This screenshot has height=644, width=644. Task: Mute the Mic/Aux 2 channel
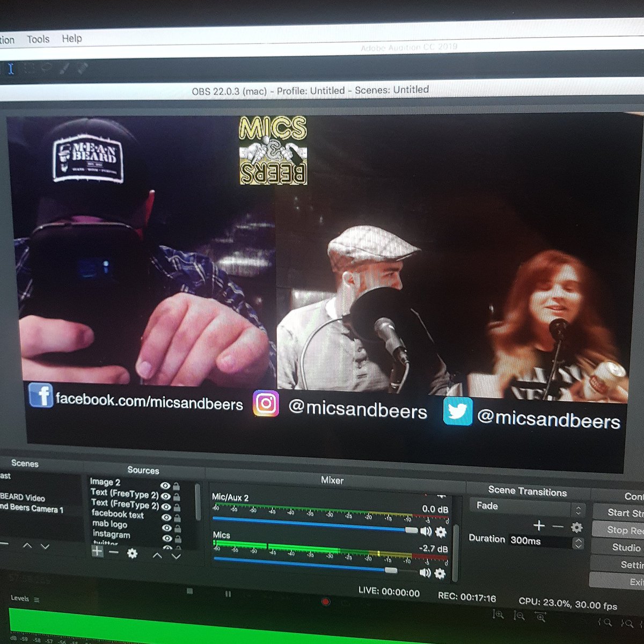coord(426,531)
